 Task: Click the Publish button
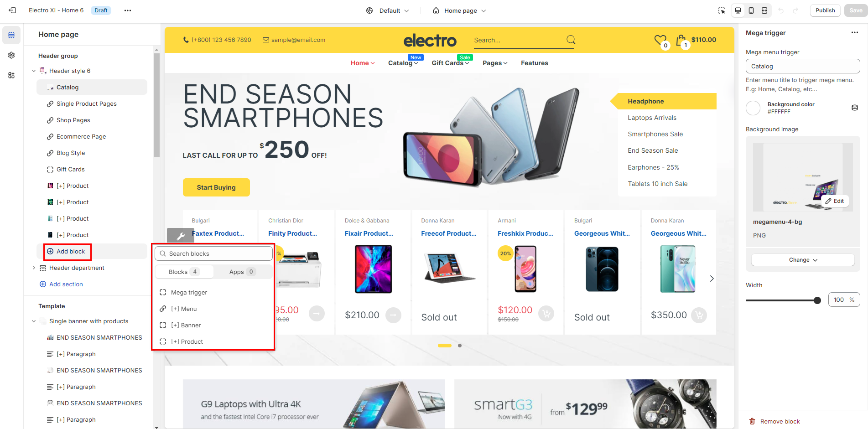tap(825, 10)
